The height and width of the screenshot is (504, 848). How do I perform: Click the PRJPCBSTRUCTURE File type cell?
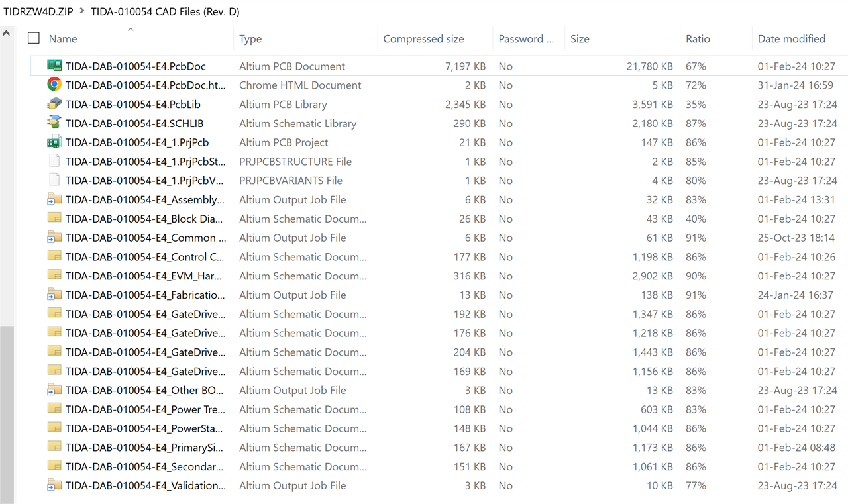295,162
